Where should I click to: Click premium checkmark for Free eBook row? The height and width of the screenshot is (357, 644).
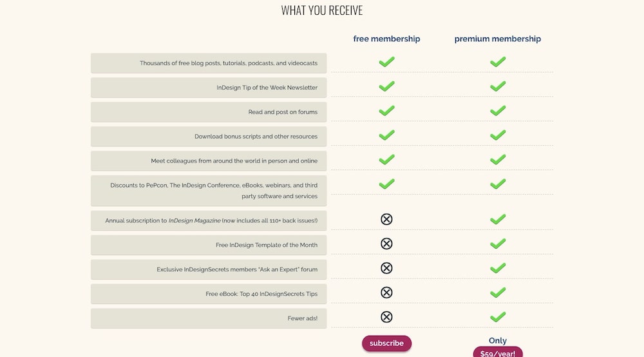498,293
